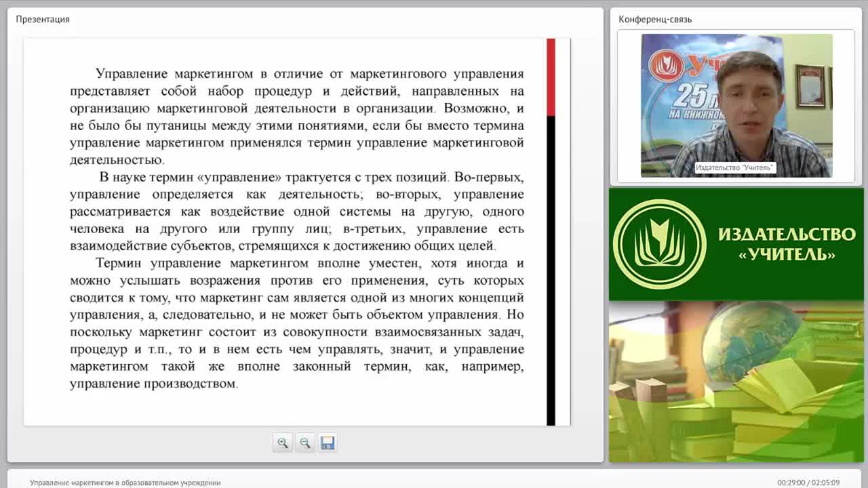Click the red slide scrollbar thumb
This screenshot has height=488, width=868.
[551, 77]
